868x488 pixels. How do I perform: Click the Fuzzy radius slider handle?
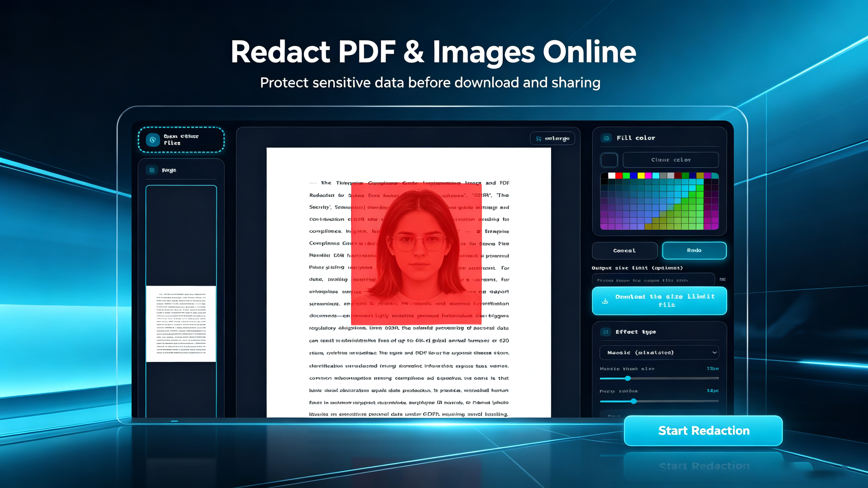tap(633, 401)
